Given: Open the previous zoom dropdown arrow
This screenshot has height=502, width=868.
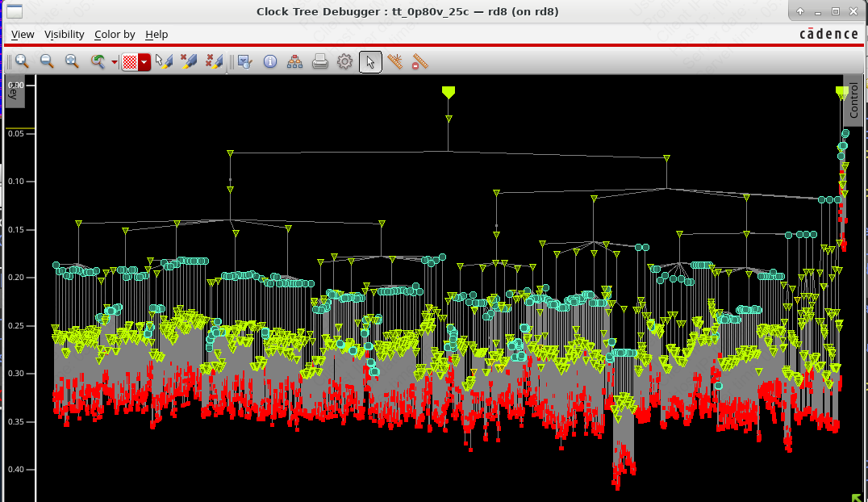Looking at the screenshot, I should pos(114,62).
